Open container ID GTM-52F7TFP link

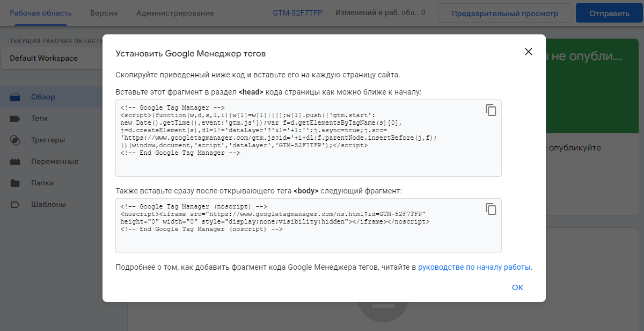(x=298, y=13)
